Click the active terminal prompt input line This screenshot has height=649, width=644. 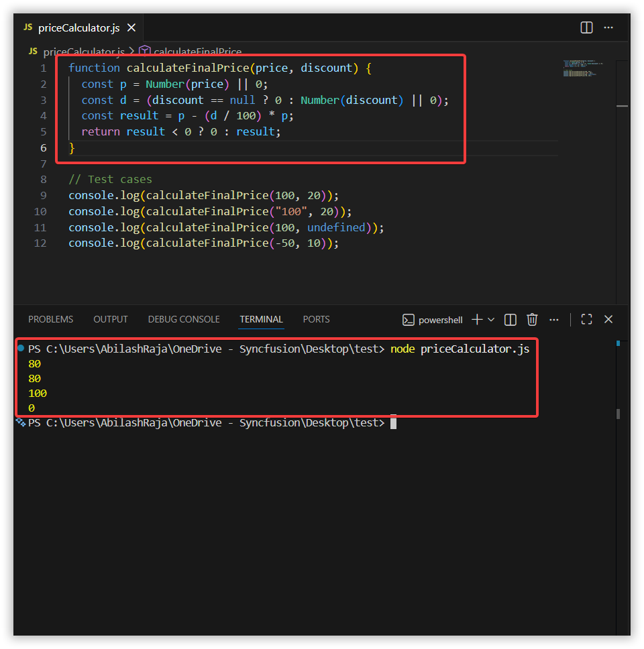coord(212,422)
